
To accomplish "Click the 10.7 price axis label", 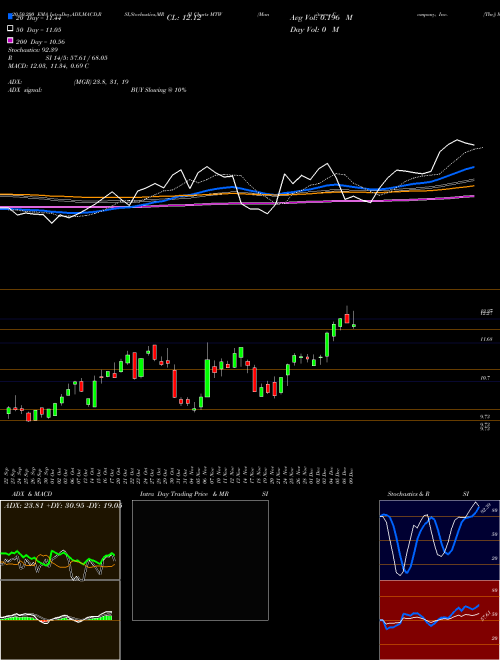I will [x=485, y=378].
